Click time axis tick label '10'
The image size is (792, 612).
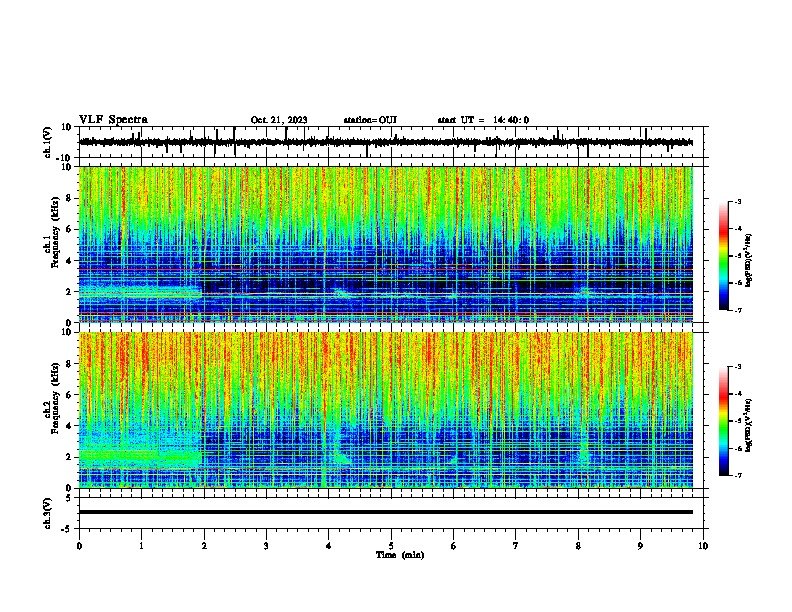tap(703, 546)
